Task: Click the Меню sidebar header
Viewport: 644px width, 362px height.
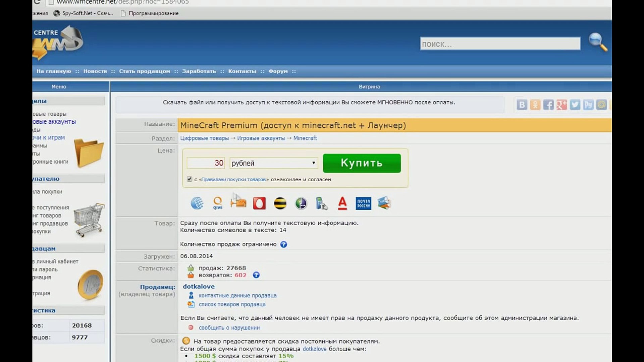Action: click(x=59, y=86)
